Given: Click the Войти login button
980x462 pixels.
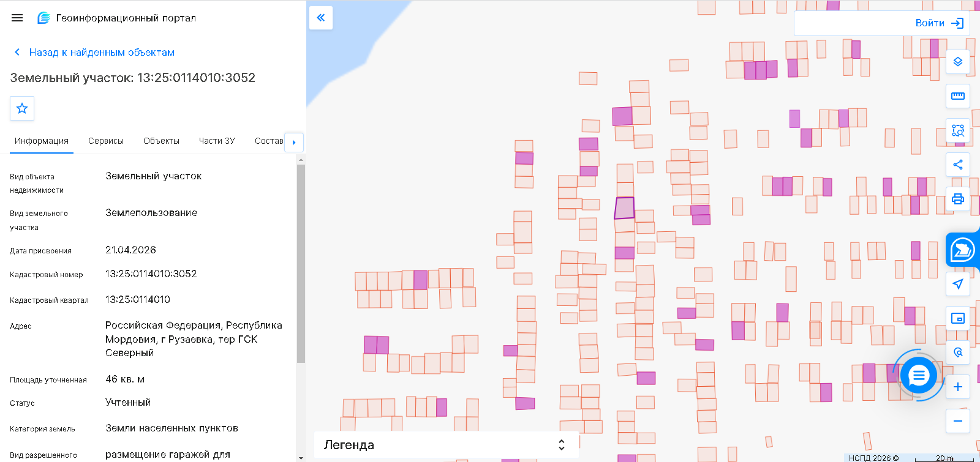Looking at the screenshot, I should point(940,23).
